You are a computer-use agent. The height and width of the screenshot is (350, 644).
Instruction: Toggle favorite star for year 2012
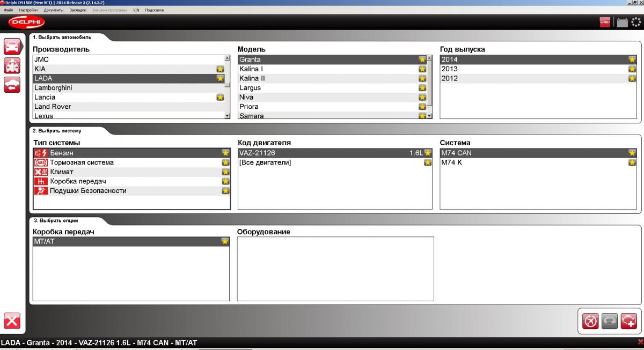[632, 78]
